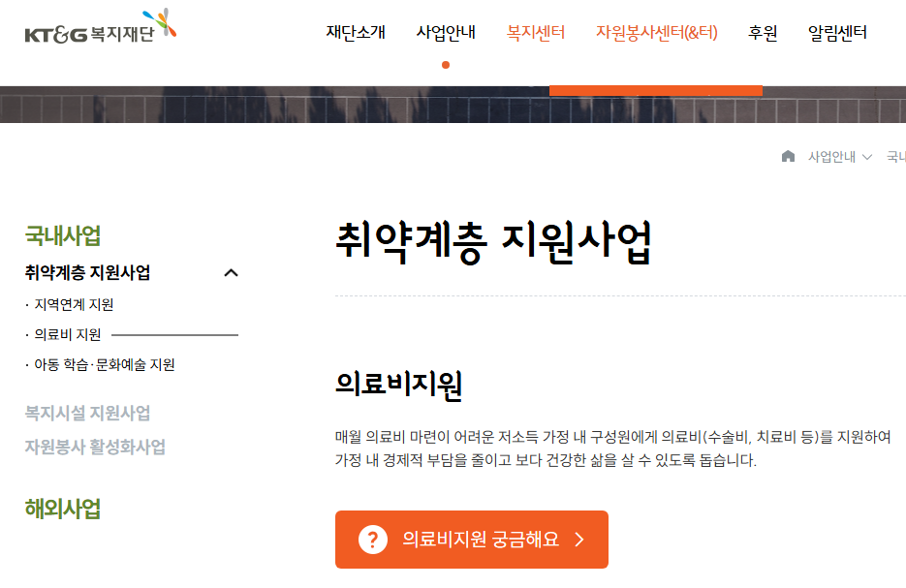
Task: Click the 취약계층 지원사업 page title
Action: (494, 242)
